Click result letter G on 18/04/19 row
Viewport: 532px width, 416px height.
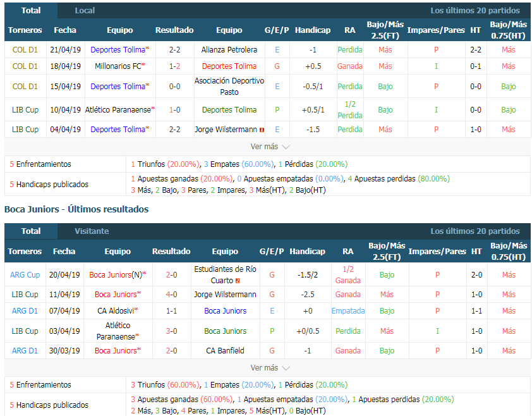pos(277,66)
